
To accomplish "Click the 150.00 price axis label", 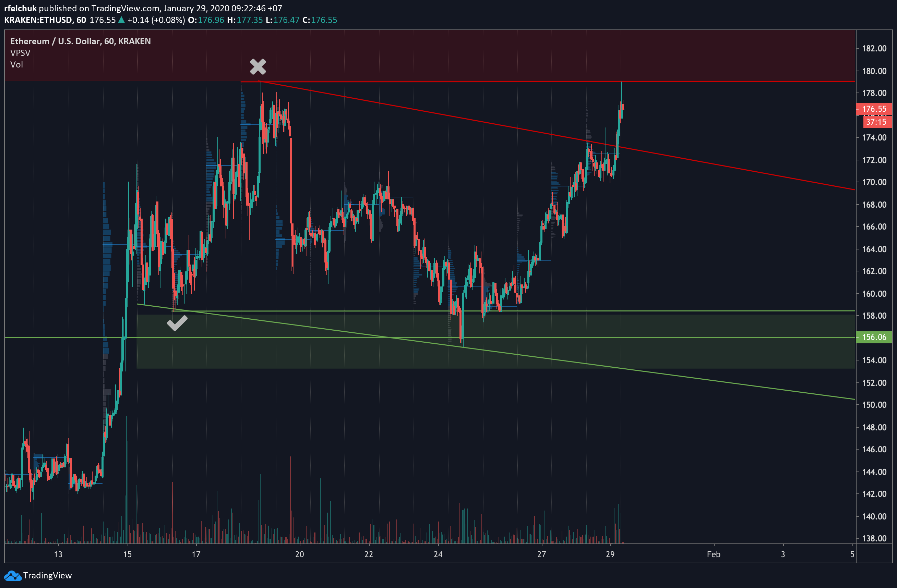I will click(874, 405).
